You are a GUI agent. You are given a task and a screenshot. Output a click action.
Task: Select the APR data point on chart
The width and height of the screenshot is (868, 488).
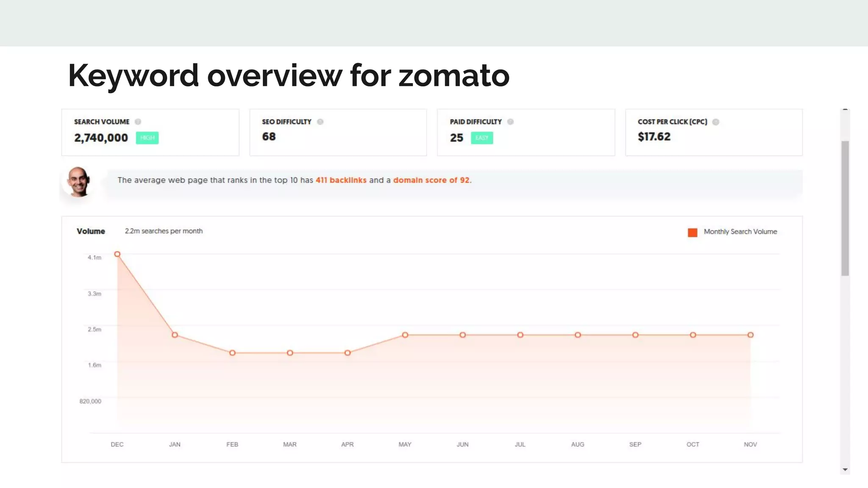click(348, 353)
